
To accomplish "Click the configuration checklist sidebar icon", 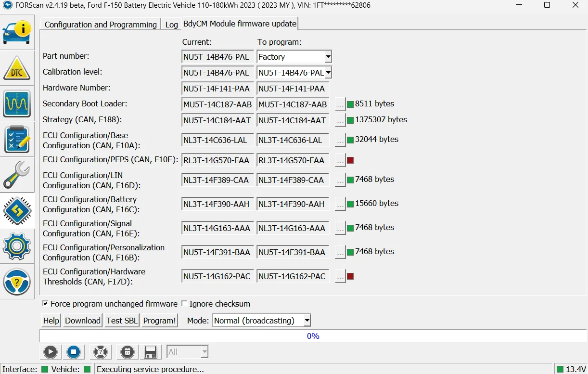I will coord(17,140).
